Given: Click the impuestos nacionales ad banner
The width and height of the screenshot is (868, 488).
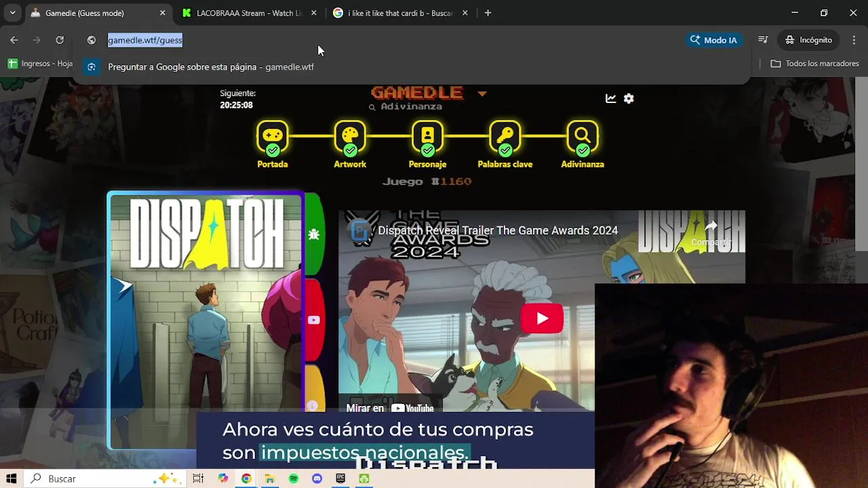Looking at the screenshot, I should (395, 441).
